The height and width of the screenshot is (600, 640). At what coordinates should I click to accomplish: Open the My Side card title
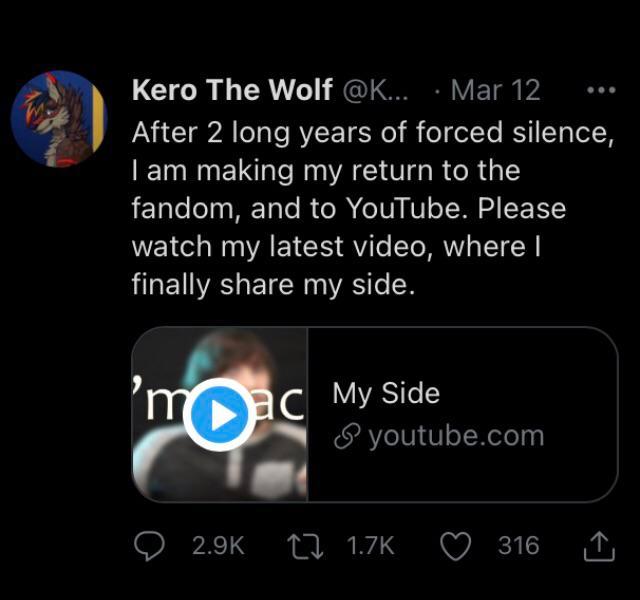coord(386,393)
